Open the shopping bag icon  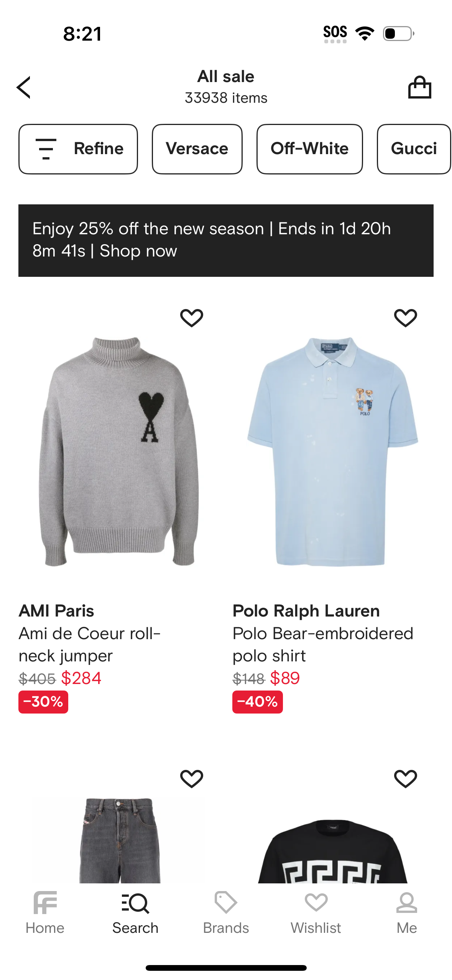419,87
